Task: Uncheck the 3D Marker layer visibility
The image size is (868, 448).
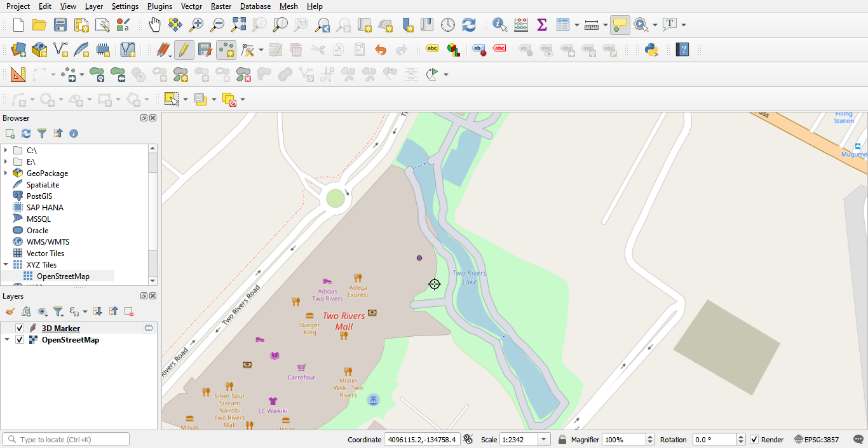Action: (20, 329)
